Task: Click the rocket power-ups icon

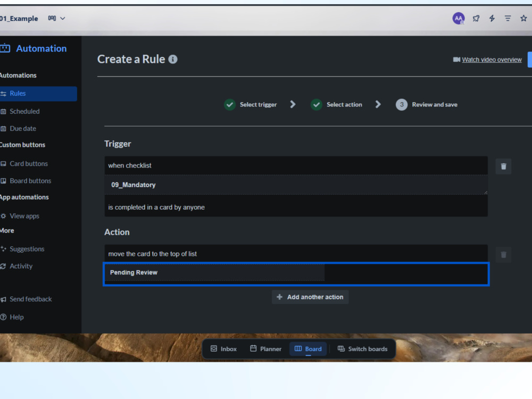Action: pos(476,18)
